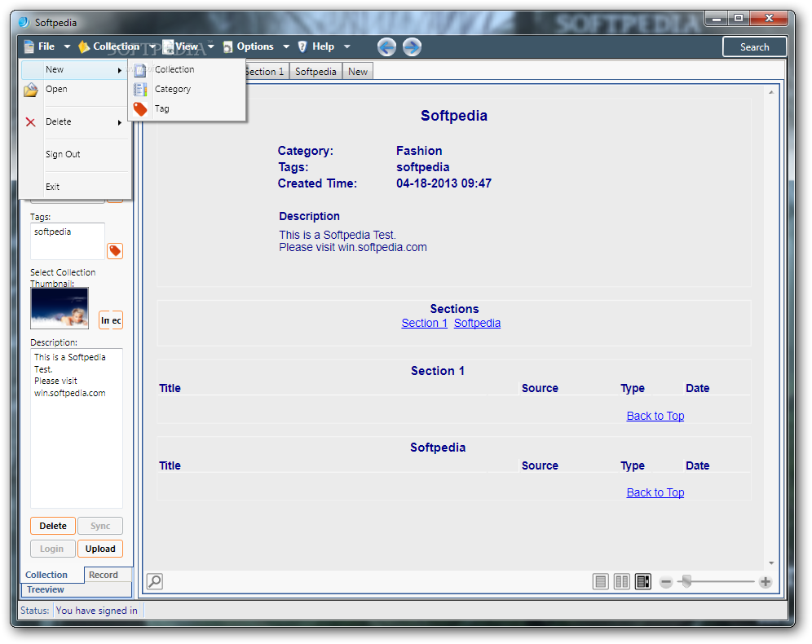Click the magnifier icon at viewer bottom
812x644 pixels.
point(155,581)
